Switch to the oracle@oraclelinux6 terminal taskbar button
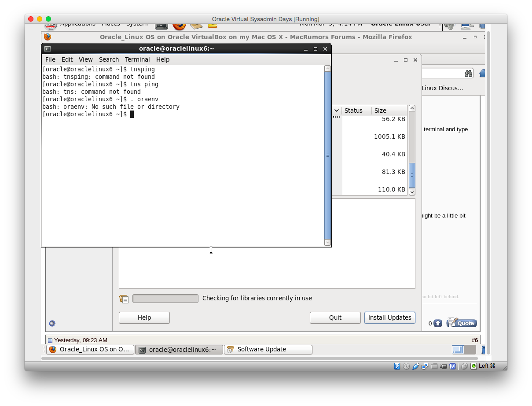The image size is (532, 406). pos(179,350)
